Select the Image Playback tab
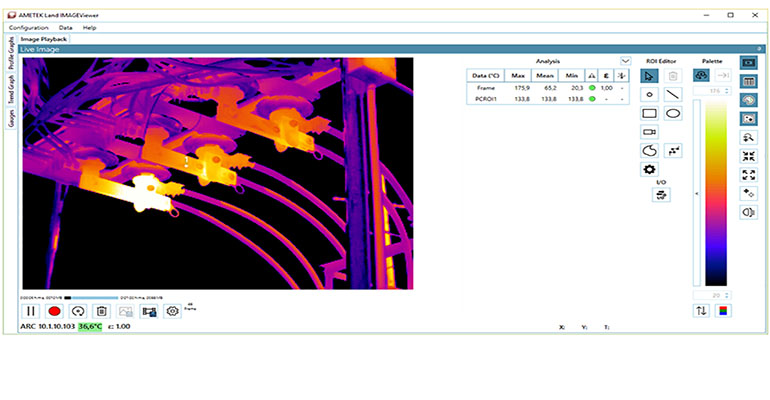The height and width of the screenshot is (400, 770). 44,39
